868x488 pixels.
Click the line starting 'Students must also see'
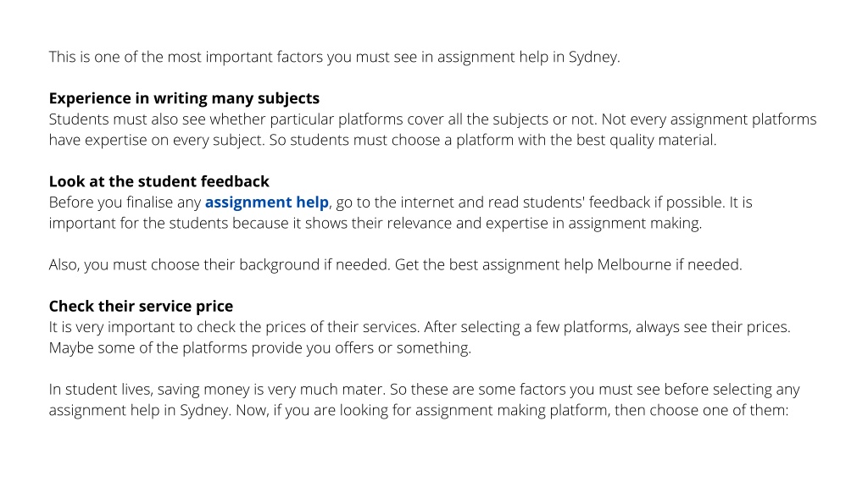[x=432, y=119]
